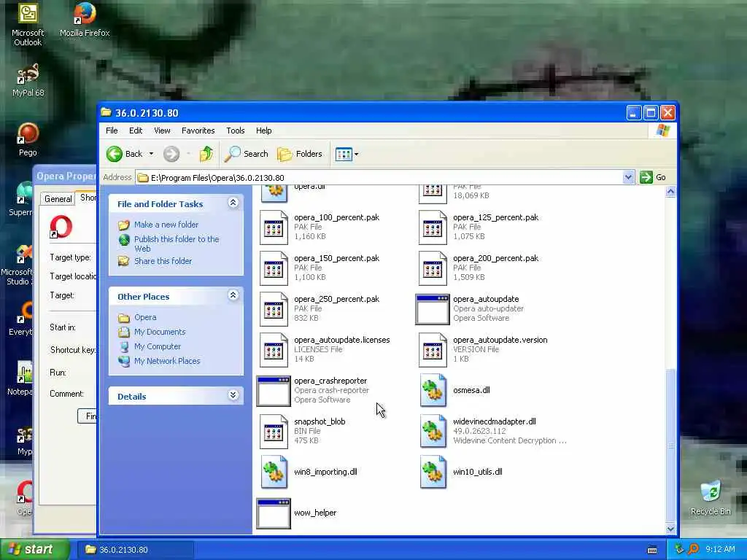Expand the Address bar dropdown

tap(628, 178)
